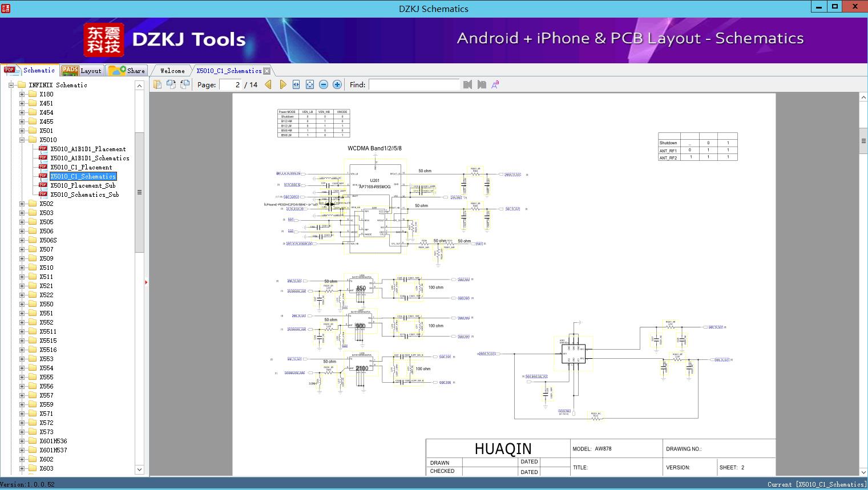Click the Find text input field
This screenshot has width=868, height=490.
[x=414, y=84]
